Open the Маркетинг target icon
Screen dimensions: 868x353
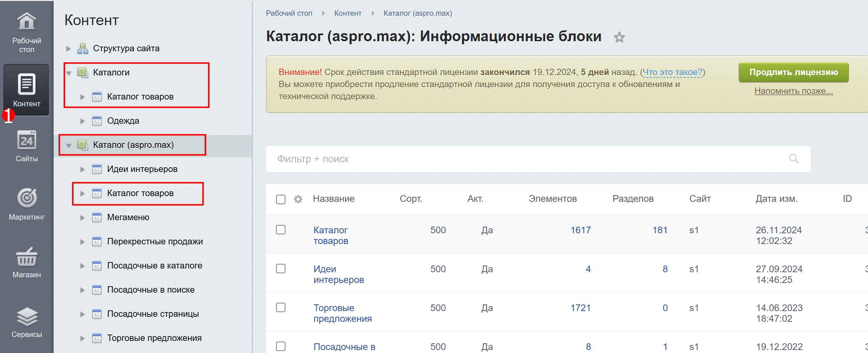point(26,198)
